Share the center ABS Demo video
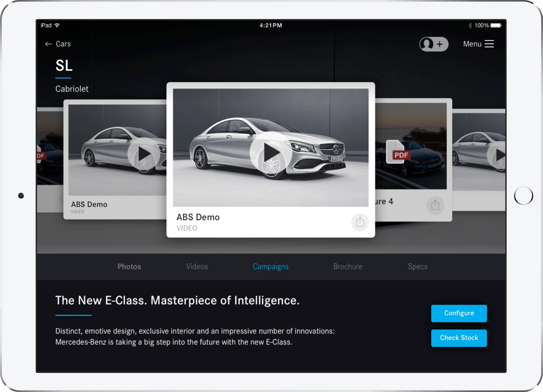 click(360, 222)
